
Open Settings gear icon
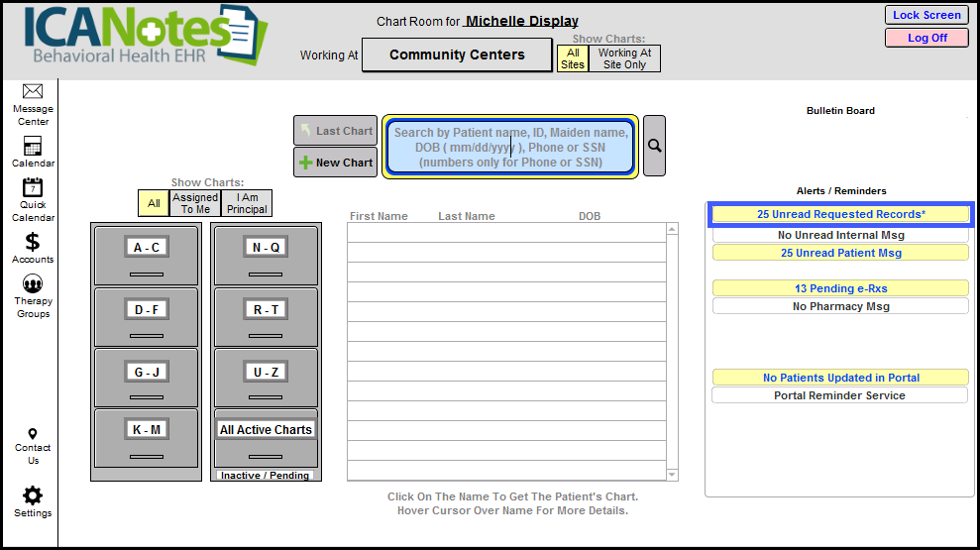(33, 495)
